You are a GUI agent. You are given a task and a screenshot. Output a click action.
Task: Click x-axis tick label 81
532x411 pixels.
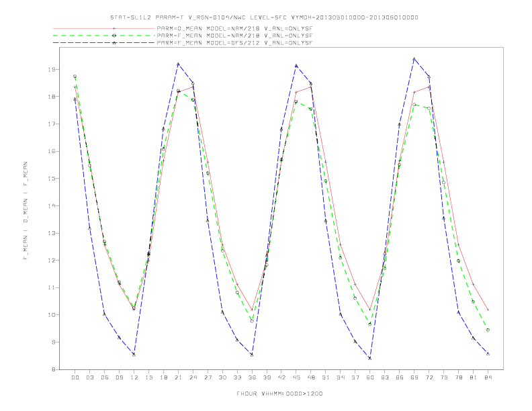474,377
